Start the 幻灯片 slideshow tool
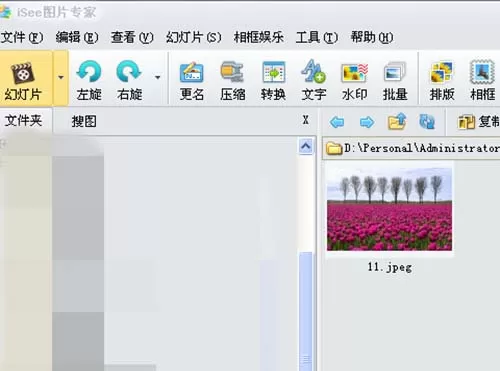500x371 pixels. coord(23,81)
